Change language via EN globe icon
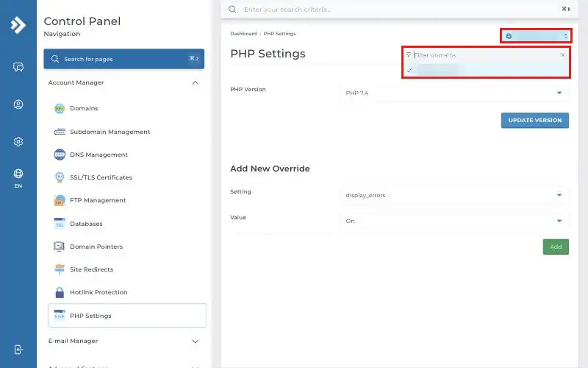This screenshot has height=368, width=588. click(x=18, y=178)
